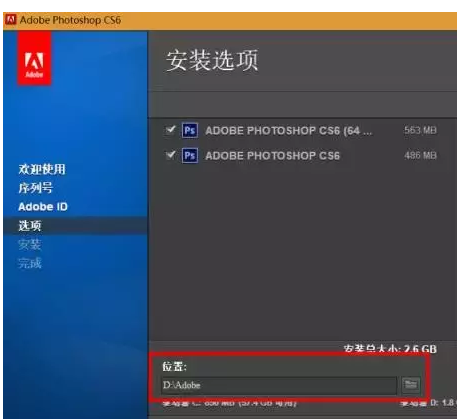Viewport: 457px width, 419px height.
Task: Uncheck Adobe Photoshop CS6 (64 ... component
Action: pos(170,129)
